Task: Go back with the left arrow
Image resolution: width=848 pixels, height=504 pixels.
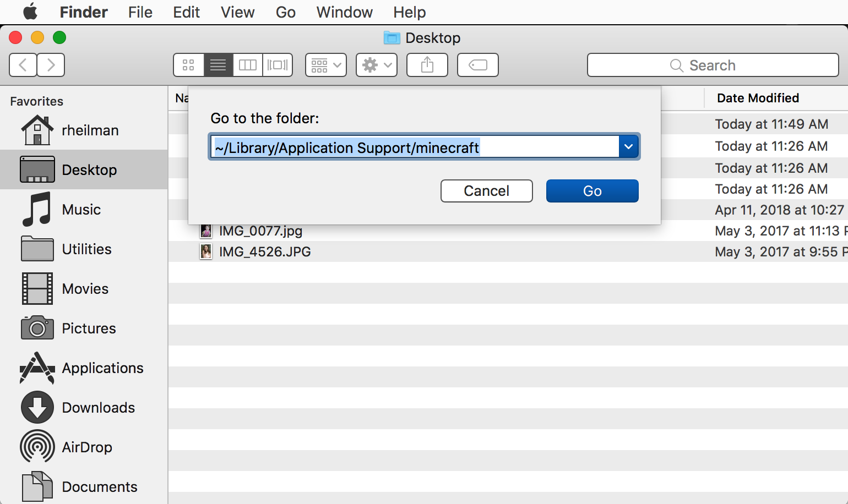Action: pyautogui.click(x=23, y=65)
